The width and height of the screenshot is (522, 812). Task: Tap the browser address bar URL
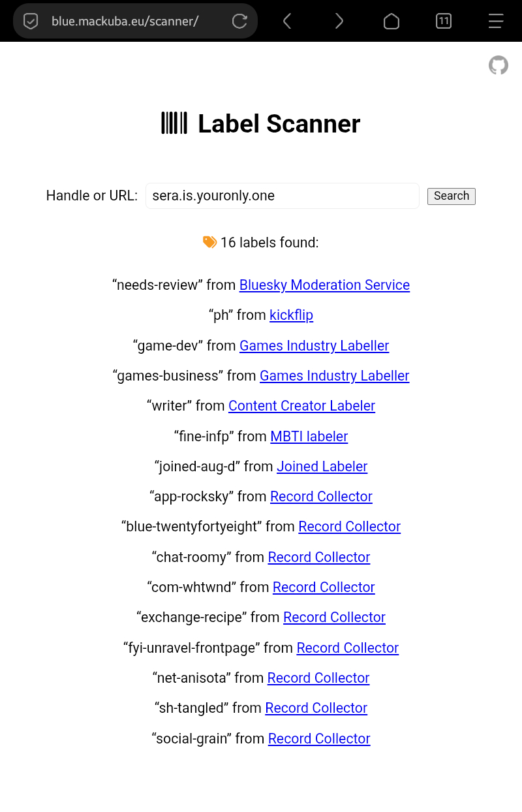(125, 21)
